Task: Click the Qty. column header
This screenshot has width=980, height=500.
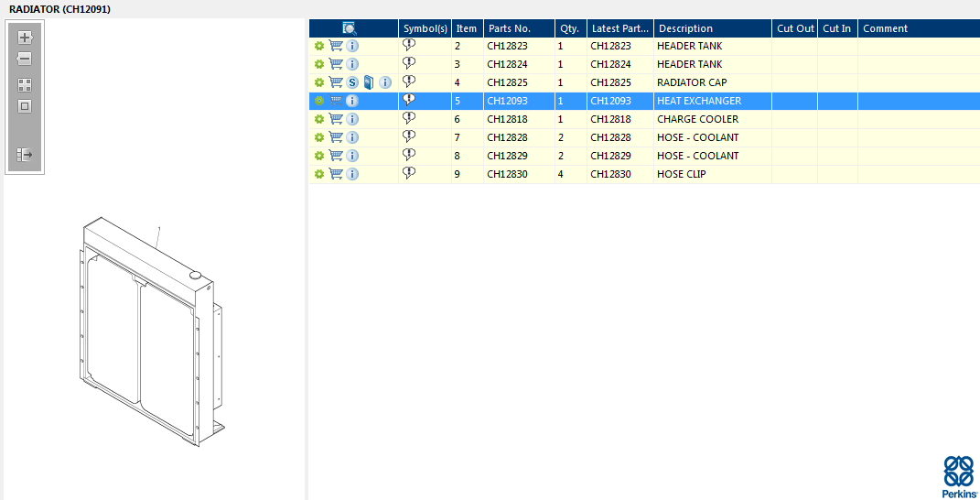Action: click(570, 28)
